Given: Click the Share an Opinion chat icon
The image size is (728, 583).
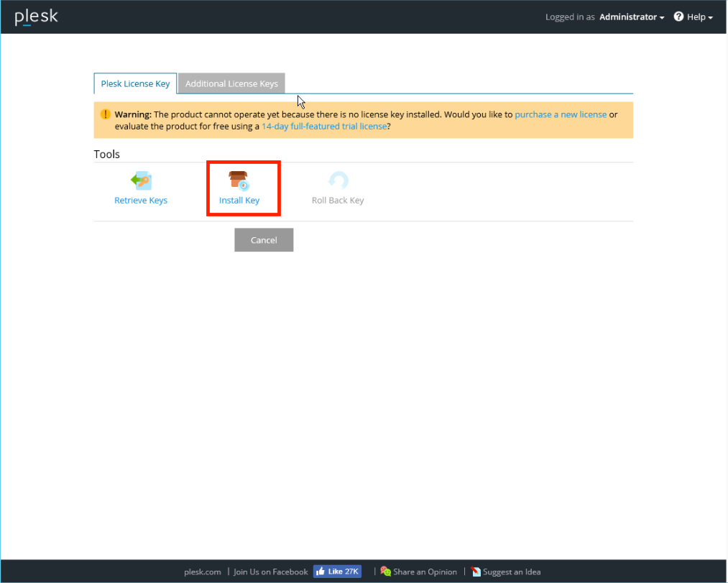Looking at the screenshot, I should click(x=386, y=571).
